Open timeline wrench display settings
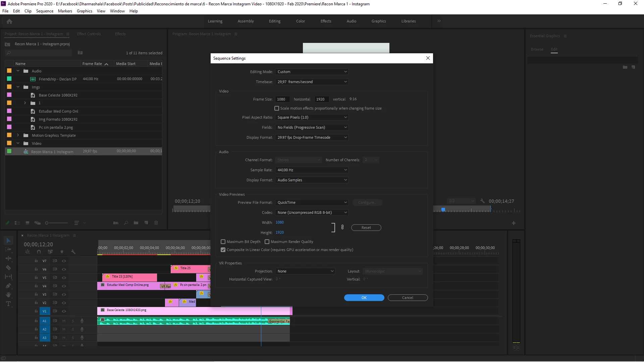 [73, 252]
